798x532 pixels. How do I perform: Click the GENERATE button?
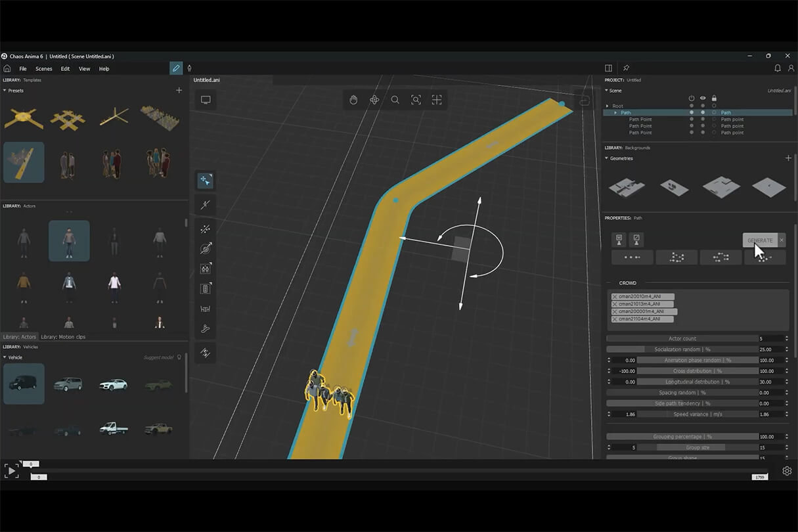(x=760, y=240)
